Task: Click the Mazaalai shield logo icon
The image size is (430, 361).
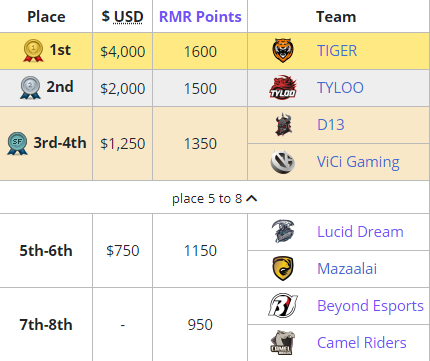Action: [283, 268]
